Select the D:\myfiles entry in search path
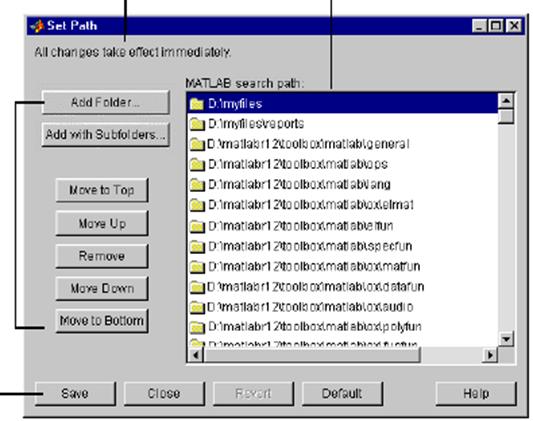Image resolution: width=533 pixels, height=421 pixels. click(342, 104)
